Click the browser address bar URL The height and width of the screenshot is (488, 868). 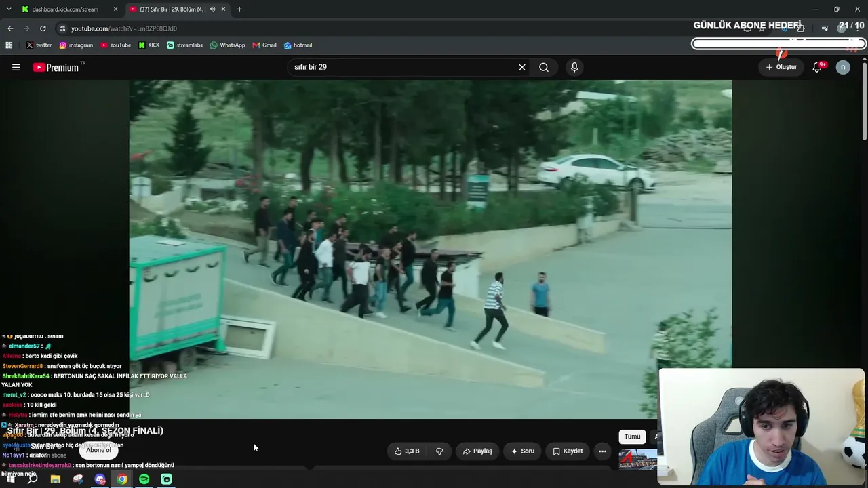tap(124, 28)
